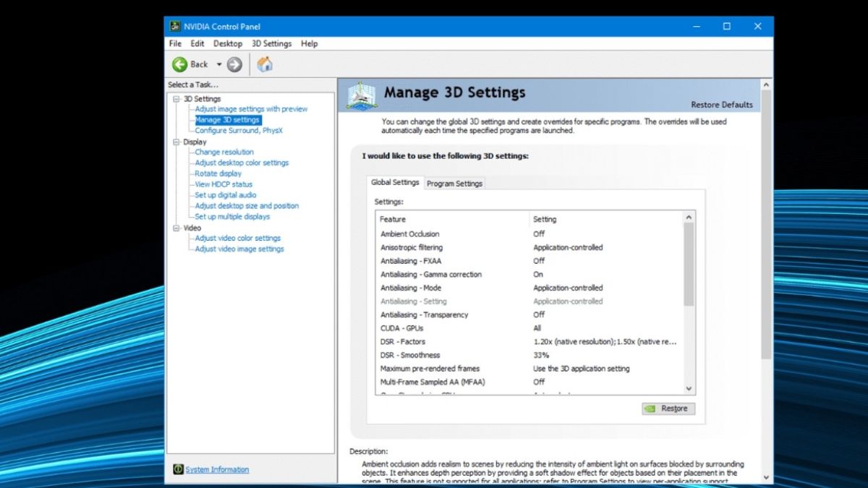868x488 pixels.
Task: Open Rotate display page
Action: tap(218, 174)
